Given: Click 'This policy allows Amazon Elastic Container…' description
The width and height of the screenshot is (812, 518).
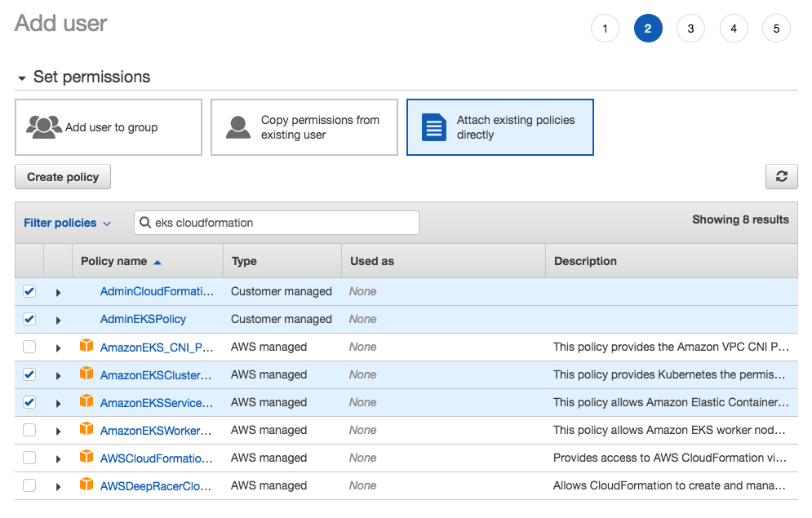Looking at the screenshot, I should click(x=671, y=402).
